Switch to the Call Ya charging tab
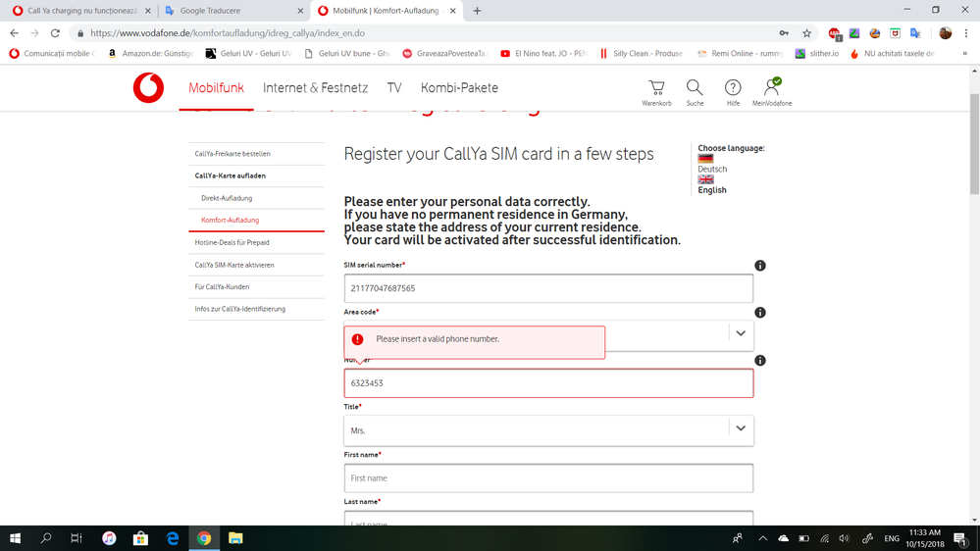This screenshot has height=551, width=980. click(81, 11)
